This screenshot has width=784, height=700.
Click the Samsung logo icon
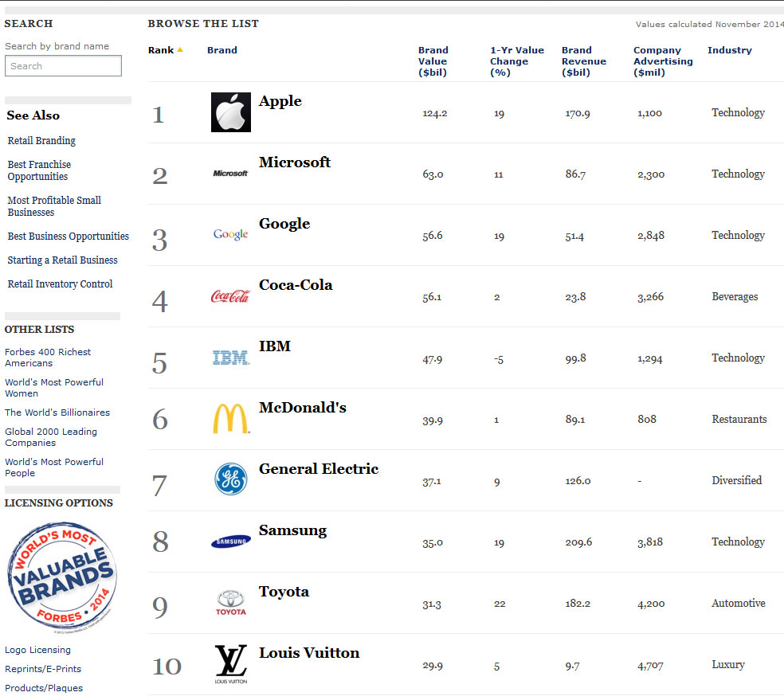click(x=231, y=541)
